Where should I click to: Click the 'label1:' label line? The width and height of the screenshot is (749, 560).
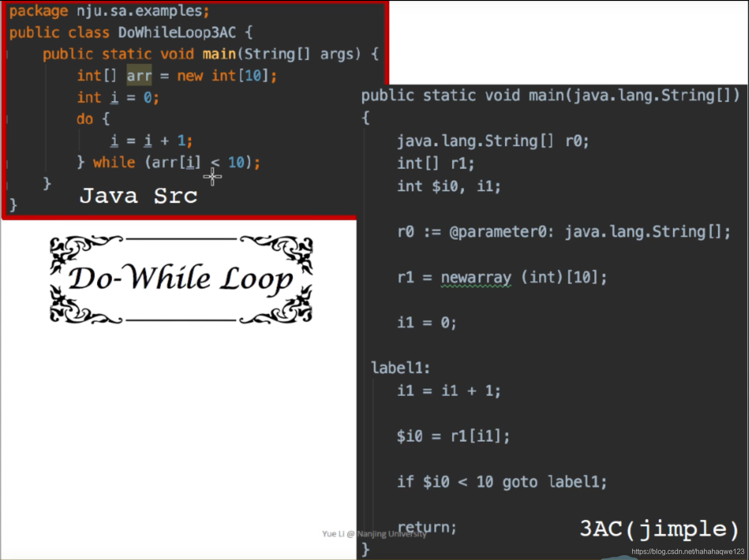point(401,368)
